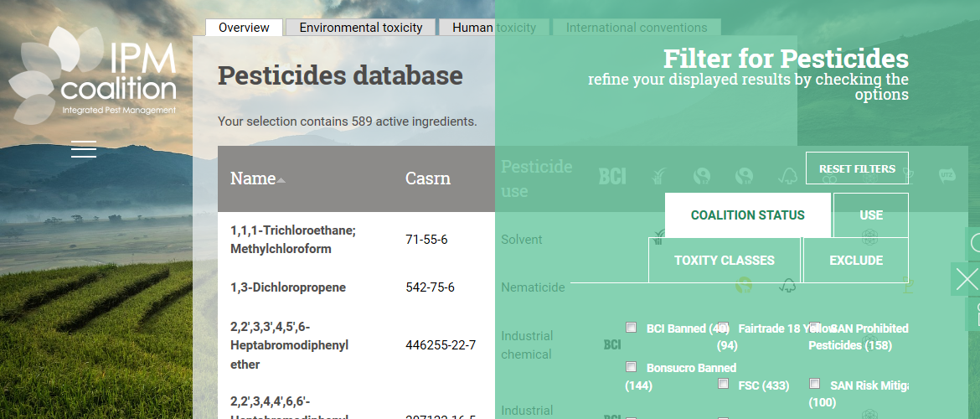Select the 1,1,1-Trichloroethane; Methylchloroform row name
This screenshot has height=419, width=980.
click(x=293, y=240)
